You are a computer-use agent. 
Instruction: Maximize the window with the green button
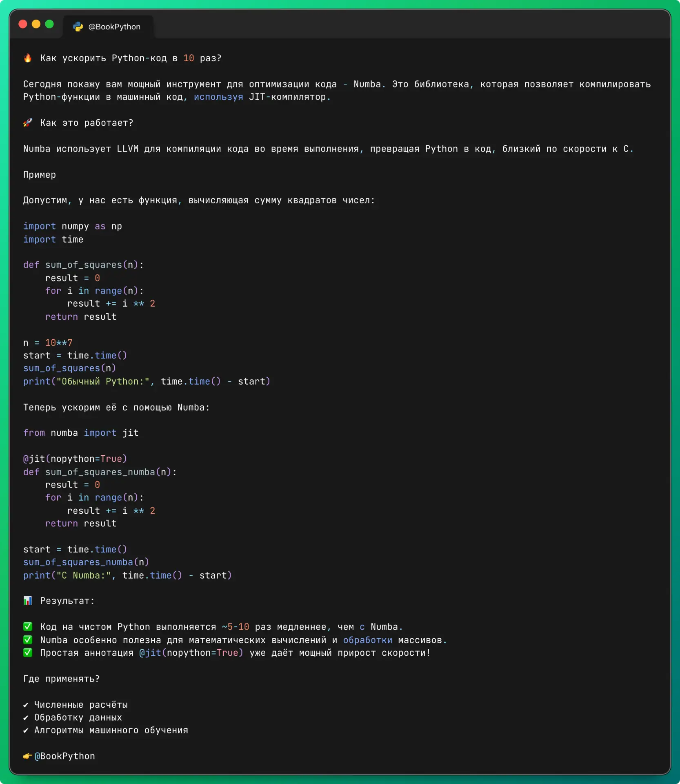pyautogui.click(x=49, y=24)
